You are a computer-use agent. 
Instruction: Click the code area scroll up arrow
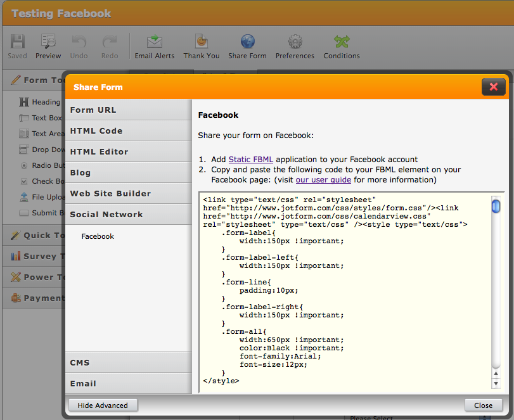point(496,374)
